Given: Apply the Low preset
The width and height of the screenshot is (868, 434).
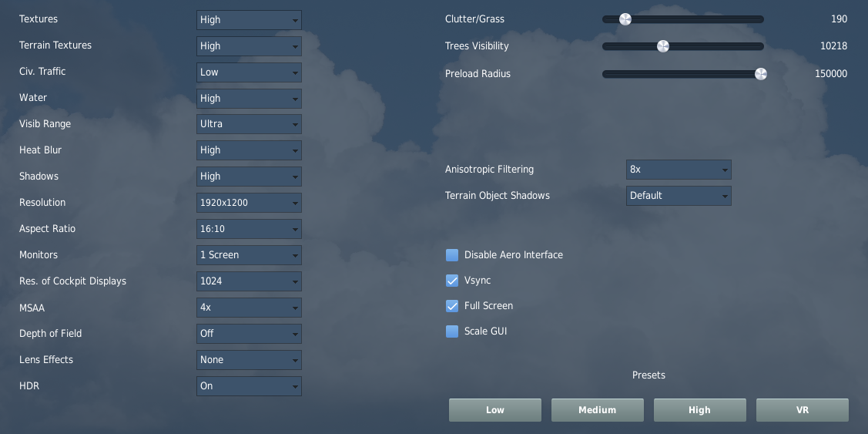Looking at the screenshot, I should click(495, 410).
